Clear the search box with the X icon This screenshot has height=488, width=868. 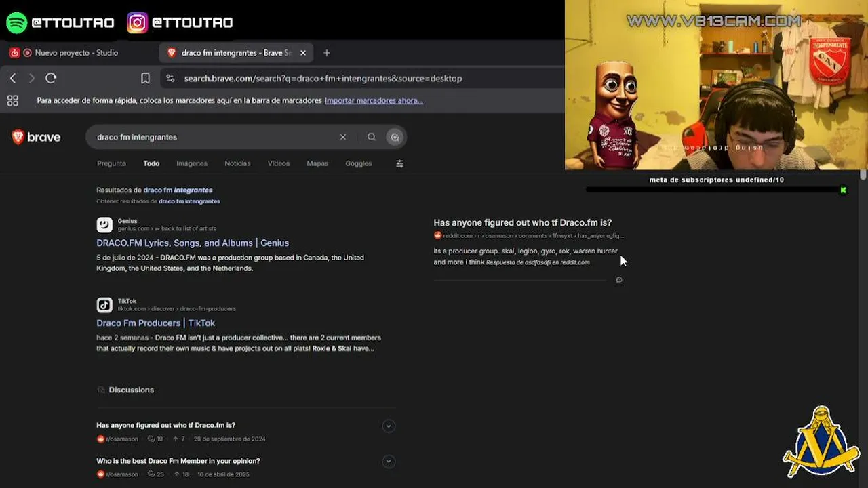click(x=343, y=137)
